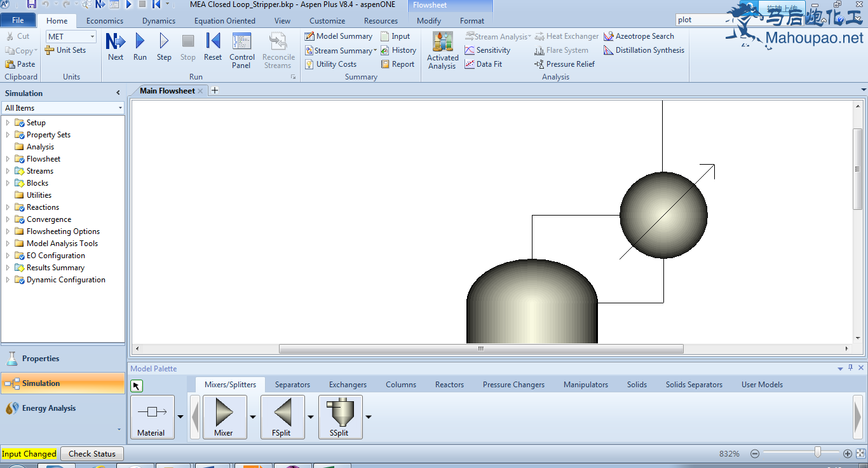The width and height of the screenshot is (868, 468).
Task: Click the Step icon in the Run group
Action: 164,47
